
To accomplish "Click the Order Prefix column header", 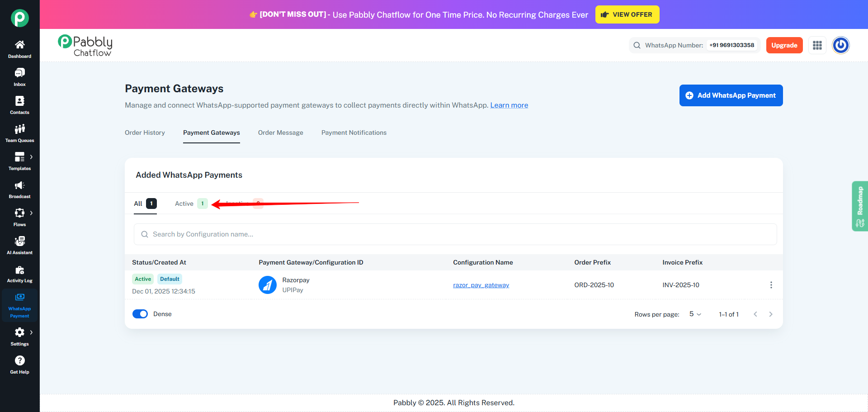I will (592, 262).
